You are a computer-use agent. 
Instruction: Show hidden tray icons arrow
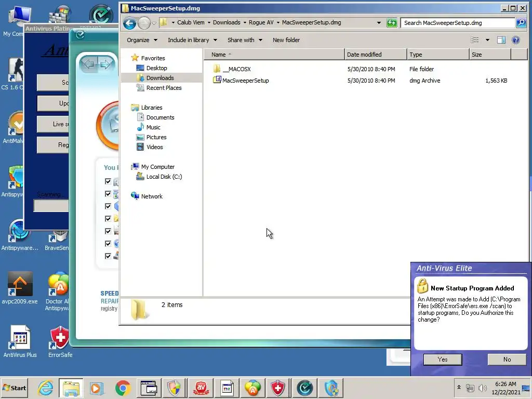click(x=459, y=387)
